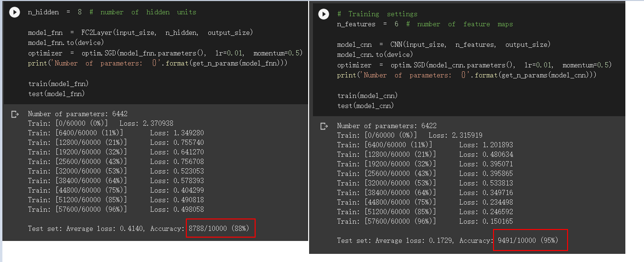The width and height of the screenshot is (644, 262).
Task: Run the CNN training settings cell
Action: [x=324, y=14]
